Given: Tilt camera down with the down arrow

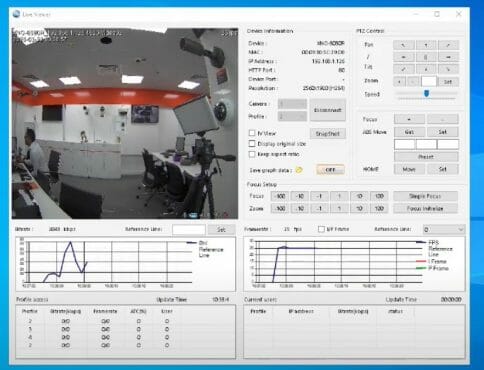Looking at the screenshot, I should pyautogui.click(x=426, y=69).
